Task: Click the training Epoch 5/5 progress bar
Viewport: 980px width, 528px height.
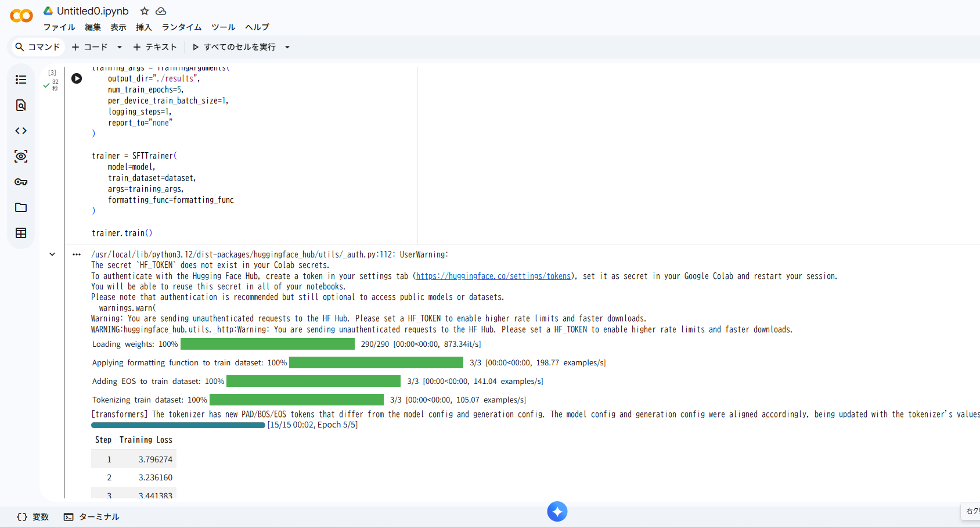Action: [x=178, y=425]
